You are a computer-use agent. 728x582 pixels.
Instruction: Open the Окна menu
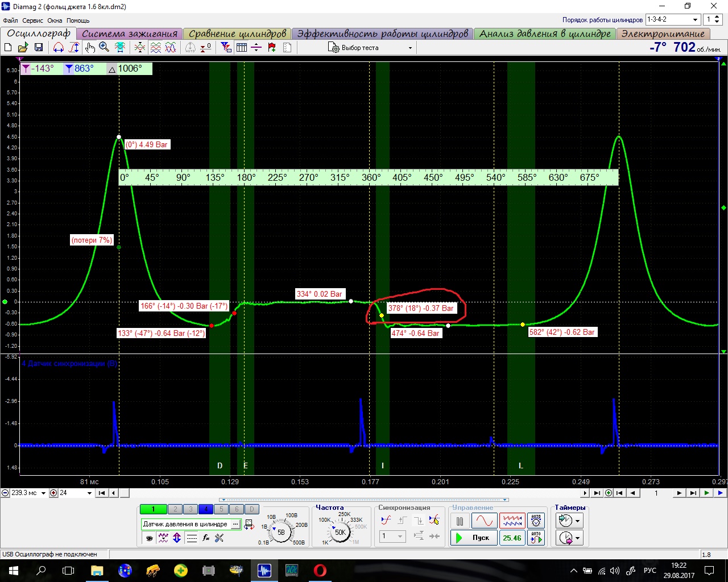tap(55, 20)
